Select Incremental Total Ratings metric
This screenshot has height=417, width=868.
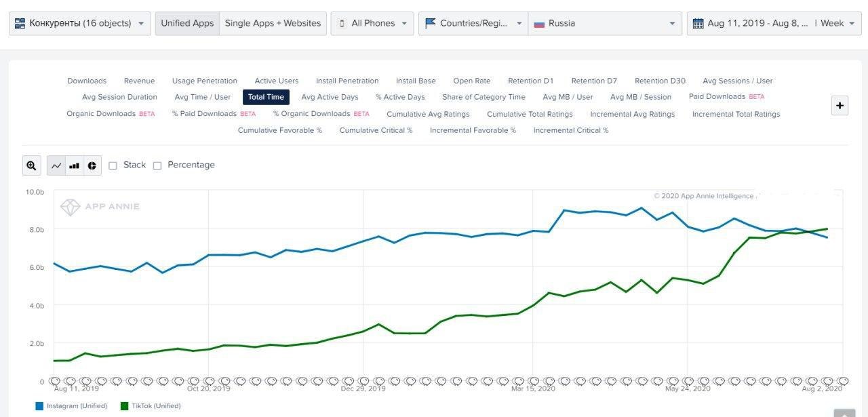pos(736,114)
